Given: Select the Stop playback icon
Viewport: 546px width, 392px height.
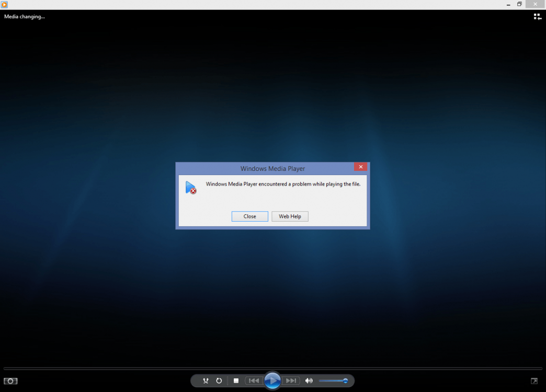Looking at the screenshot, I should pyautogui.click(x=236, y=381).
